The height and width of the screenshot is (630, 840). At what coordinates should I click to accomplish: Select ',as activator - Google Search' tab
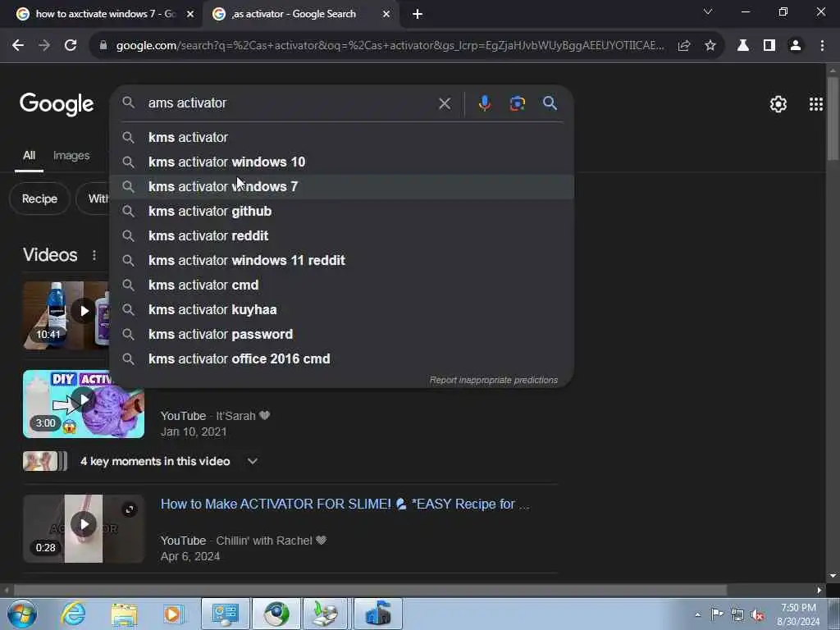tap(300, 14)
